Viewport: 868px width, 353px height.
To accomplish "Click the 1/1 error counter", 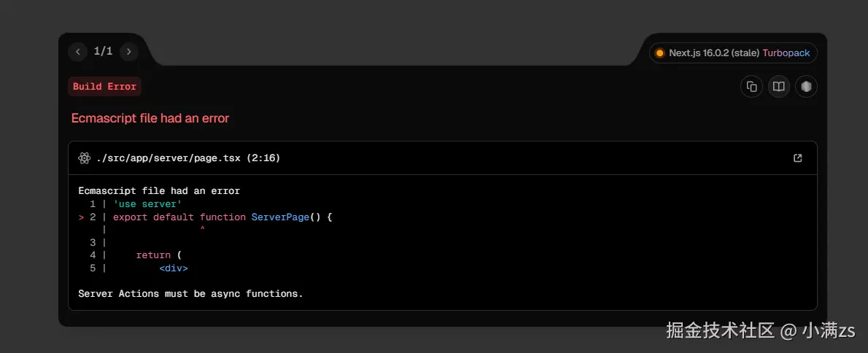I will (x=104, y=52).
